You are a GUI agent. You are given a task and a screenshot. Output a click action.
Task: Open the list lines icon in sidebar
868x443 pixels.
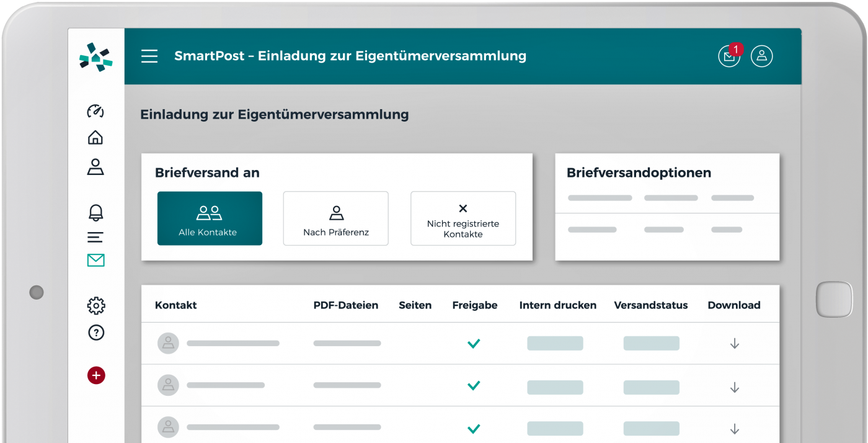pos(95,237)
